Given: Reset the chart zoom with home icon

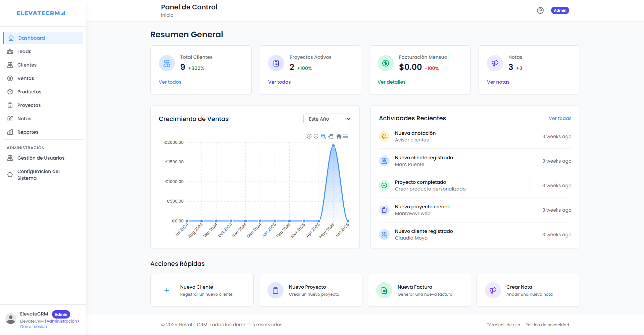Looking at the screenshot, I should coord(339,136).
